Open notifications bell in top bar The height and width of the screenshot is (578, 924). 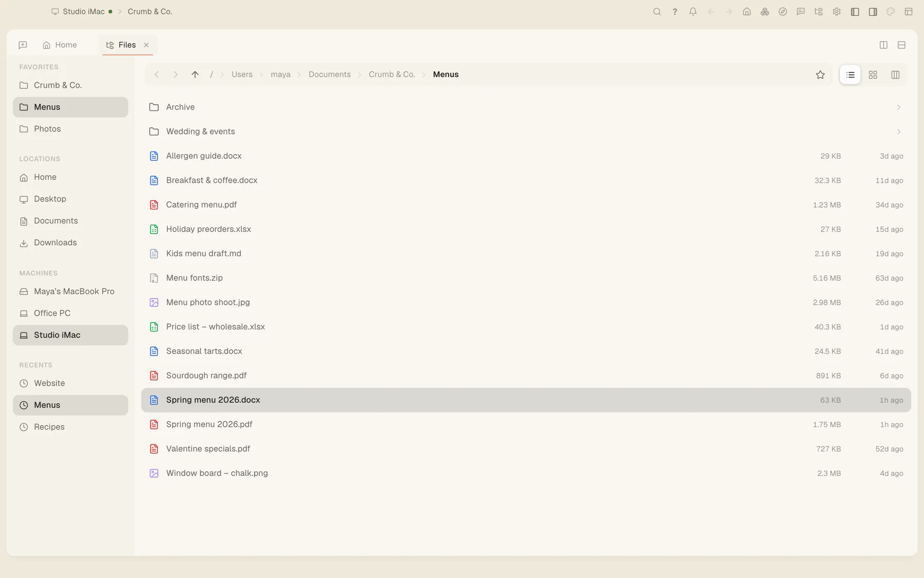coord(692,11)
